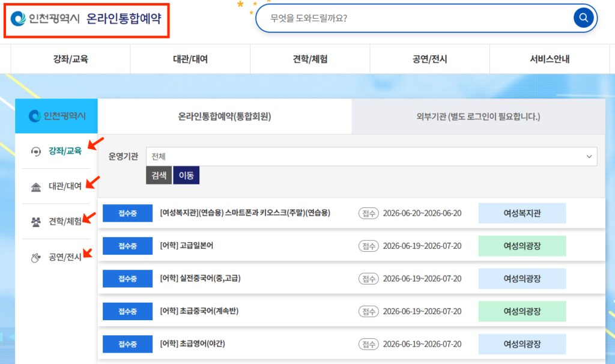Click the 여성복지관 institution tag
The image size is (615, 364).
[522, 213]
